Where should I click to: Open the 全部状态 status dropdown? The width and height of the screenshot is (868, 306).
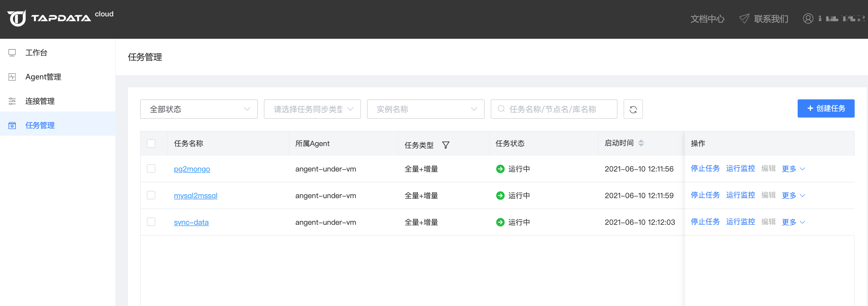[x=198, y=109]
